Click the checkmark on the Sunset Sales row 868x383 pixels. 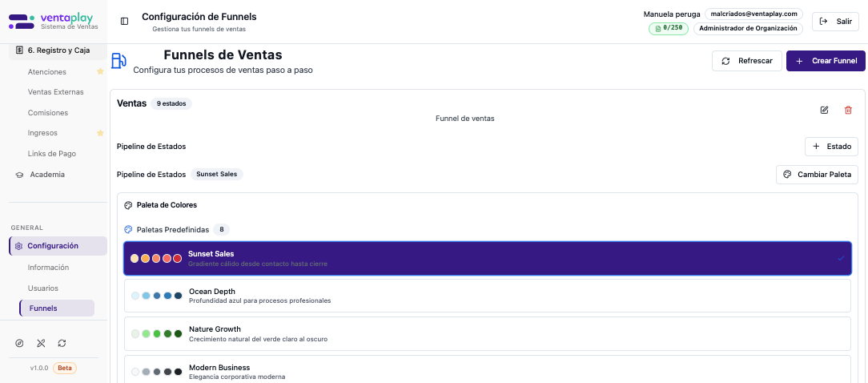point(841,258)
